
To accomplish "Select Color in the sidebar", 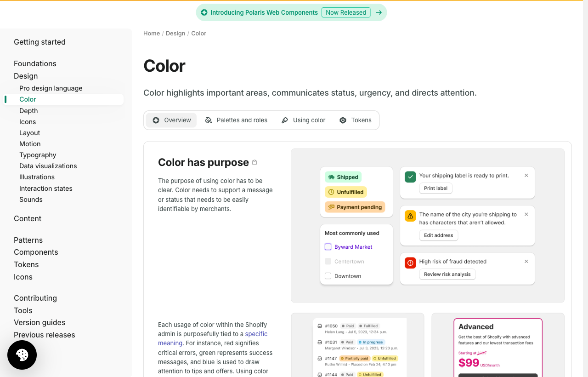I will (x=64, y=99).
